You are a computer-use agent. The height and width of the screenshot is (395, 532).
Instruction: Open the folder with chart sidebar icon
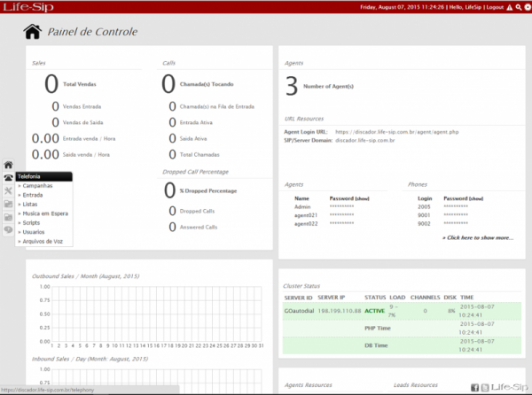coord(9,204)
